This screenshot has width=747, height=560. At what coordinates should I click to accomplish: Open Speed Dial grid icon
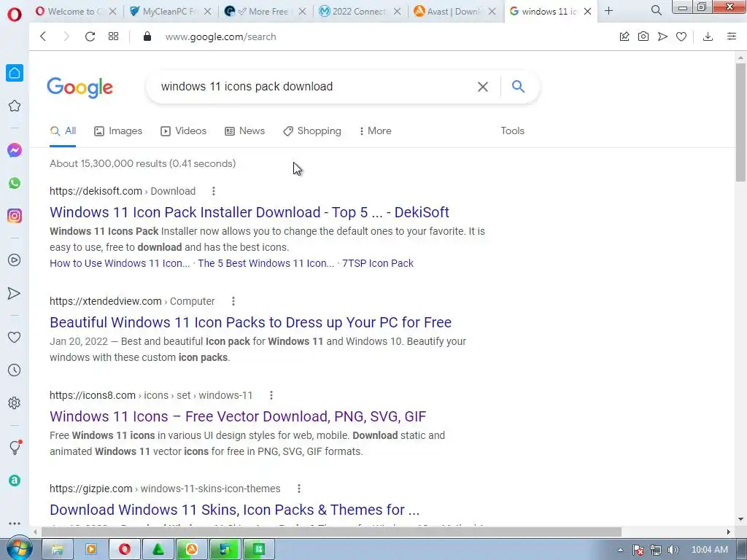click(x=113, y=36)
